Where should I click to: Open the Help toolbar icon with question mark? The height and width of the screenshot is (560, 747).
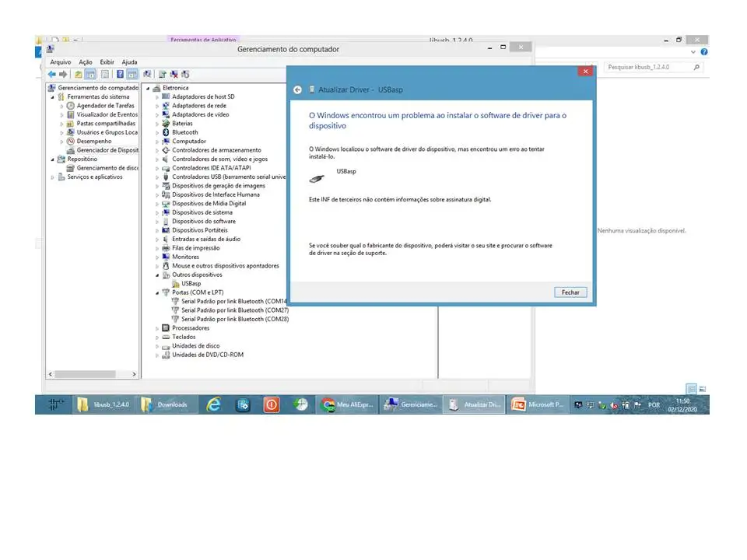coord(120,75)
